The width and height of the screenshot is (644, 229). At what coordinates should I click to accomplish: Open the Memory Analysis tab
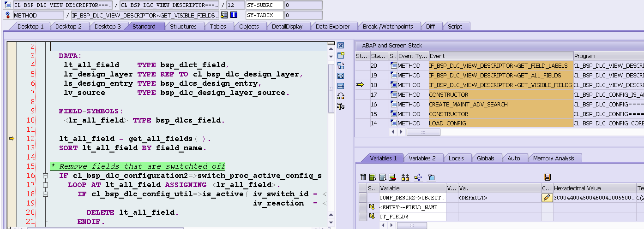tap(554, 158)
